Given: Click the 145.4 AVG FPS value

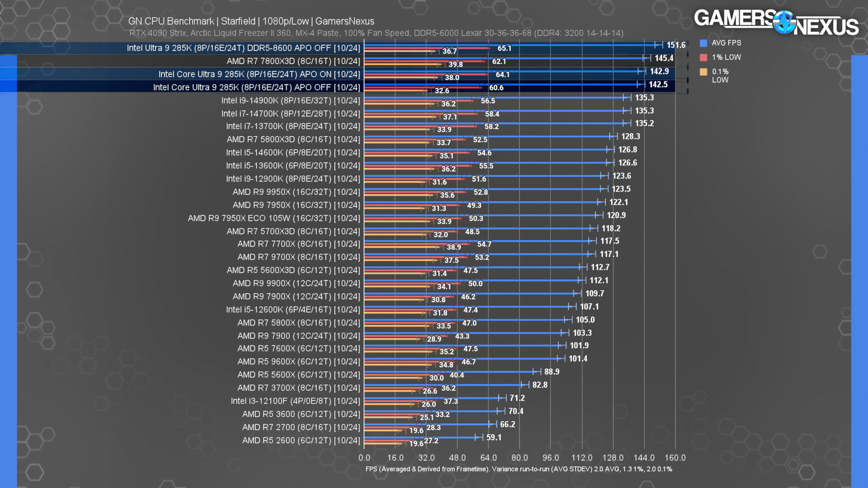Looking at the screenshot, I should (664, 58).
